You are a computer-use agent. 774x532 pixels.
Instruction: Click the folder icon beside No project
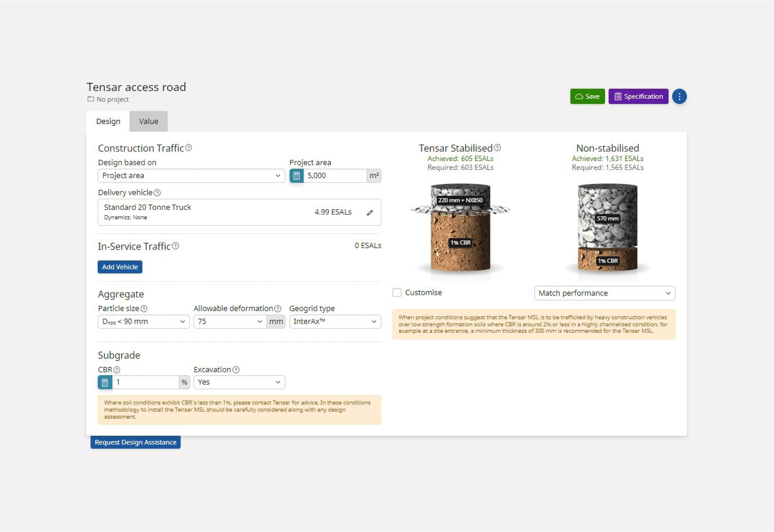[90, 99]
